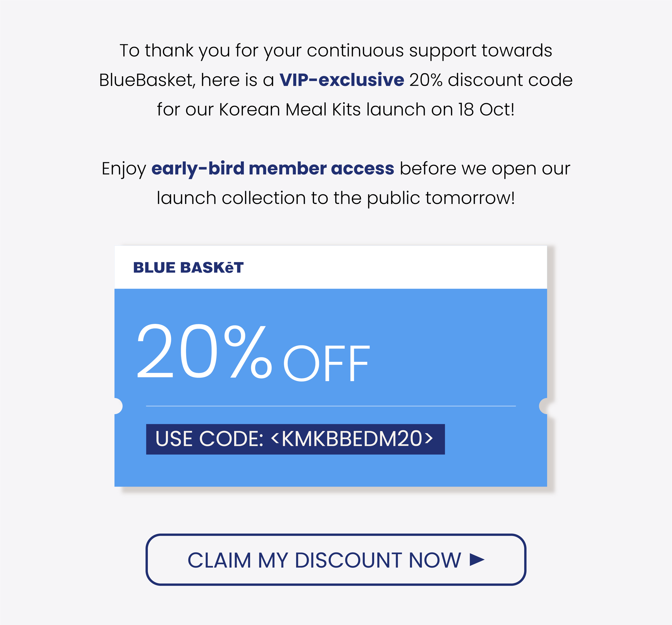Image resolution: width=672 pixels, height=625 pixels.
Task: Select the USE CODE KMKBBEDM20 box
Action: click(295, 439)
